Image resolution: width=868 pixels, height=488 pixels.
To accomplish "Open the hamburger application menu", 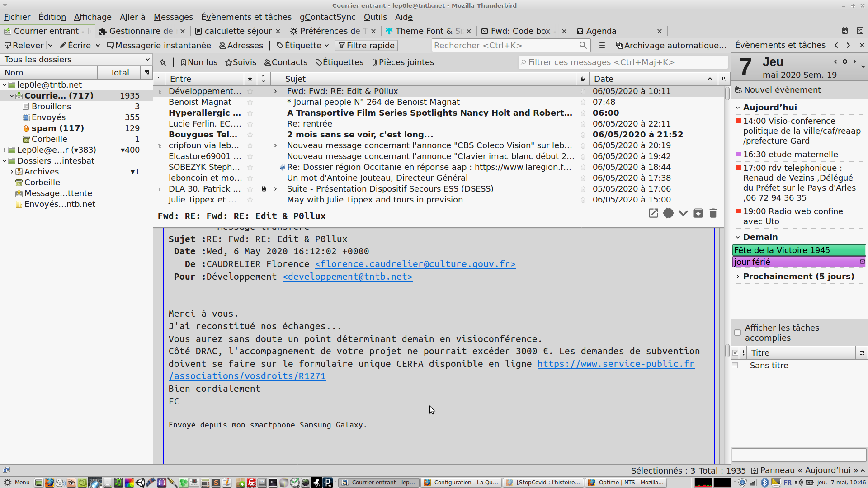I will click(x=602, y=45).
